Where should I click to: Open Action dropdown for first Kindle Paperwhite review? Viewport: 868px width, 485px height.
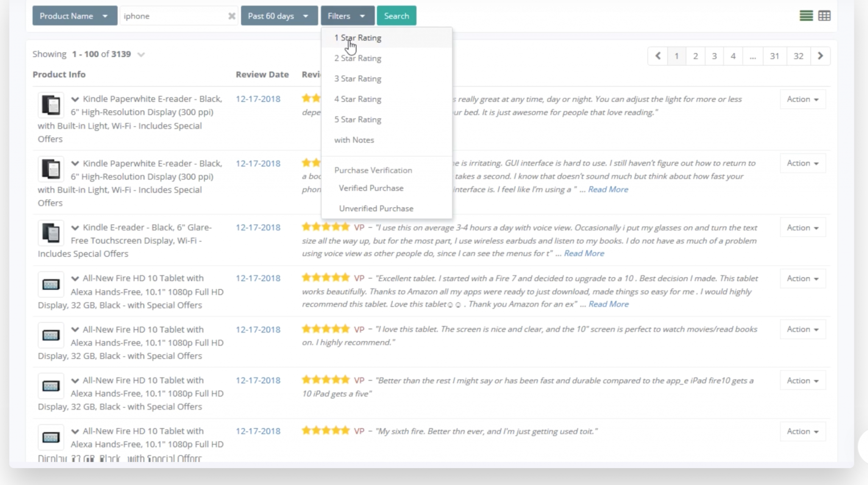(x=802, y=99)
